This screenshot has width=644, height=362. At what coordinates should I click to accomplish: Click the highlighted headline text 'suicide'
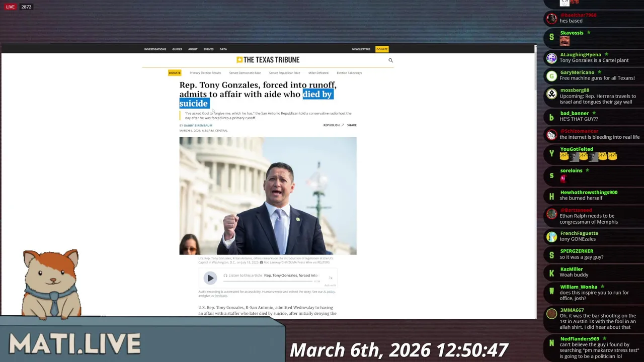pyautogui.click(x=194, y=103)
